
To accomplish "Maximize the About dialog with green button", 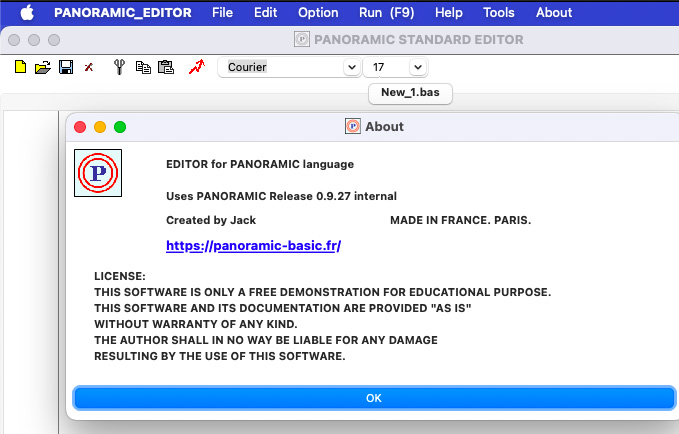I will pyautogui.click(x=120, y=127).
